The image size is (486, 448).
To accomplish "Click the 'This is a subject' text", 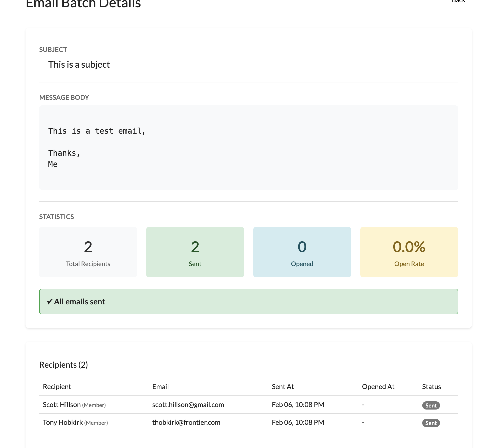I will pyautogui.click(x=79, y=64).
